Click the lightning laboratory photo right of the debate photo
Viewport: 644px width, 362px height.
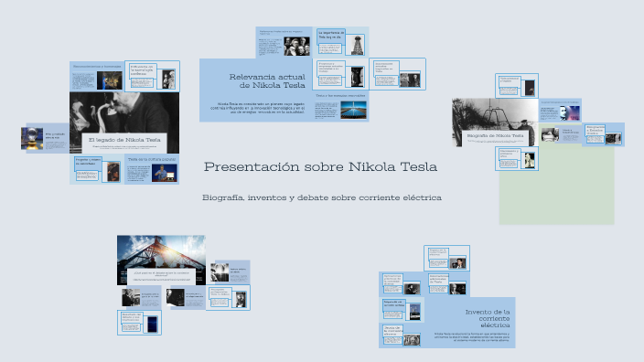[x=220, y=272]
